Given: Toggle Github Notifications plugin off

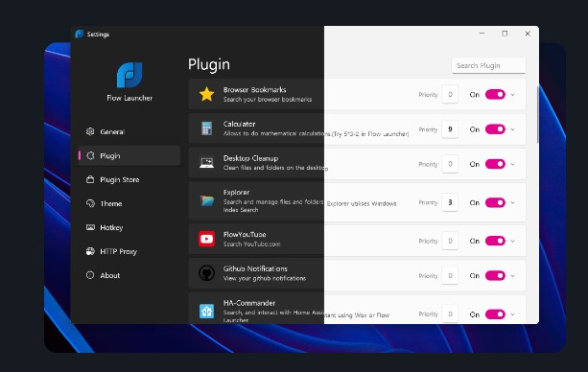Looking at the screenshot, I should coord(495,275).
